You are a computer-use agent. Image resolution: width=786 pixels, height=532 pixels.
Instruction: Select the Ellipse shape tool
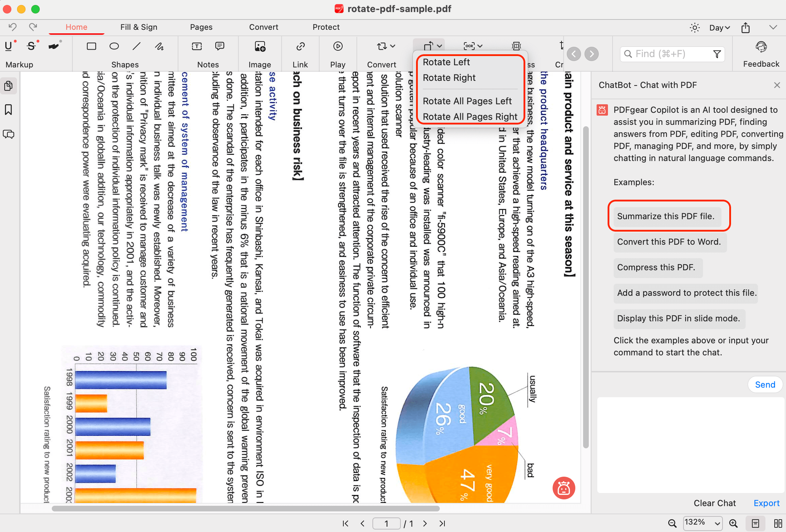click(114, 46)
